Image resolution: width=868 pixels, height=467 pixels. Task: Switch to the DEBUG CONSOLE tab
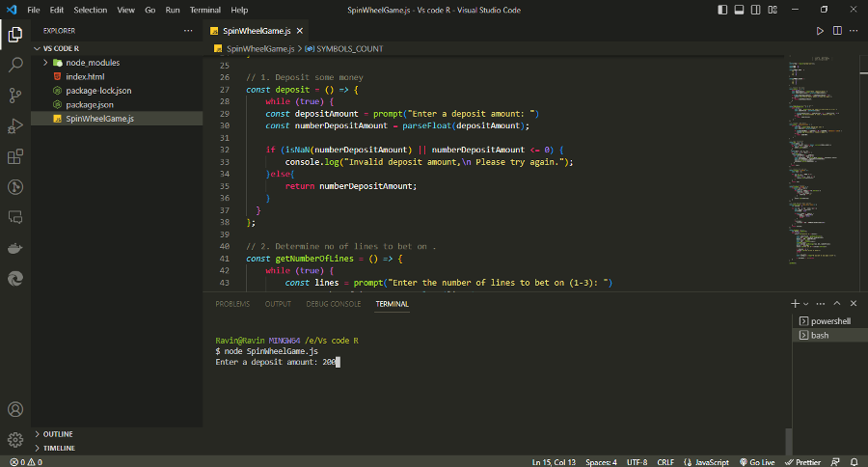[334, 304]
